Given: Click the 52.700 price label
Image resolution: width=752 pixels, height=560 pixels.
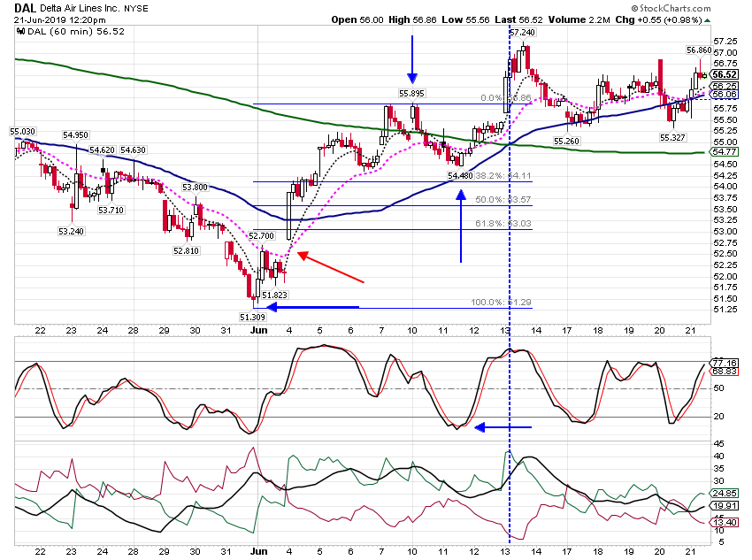Looking at the screenshot, I should coord(261,236).
